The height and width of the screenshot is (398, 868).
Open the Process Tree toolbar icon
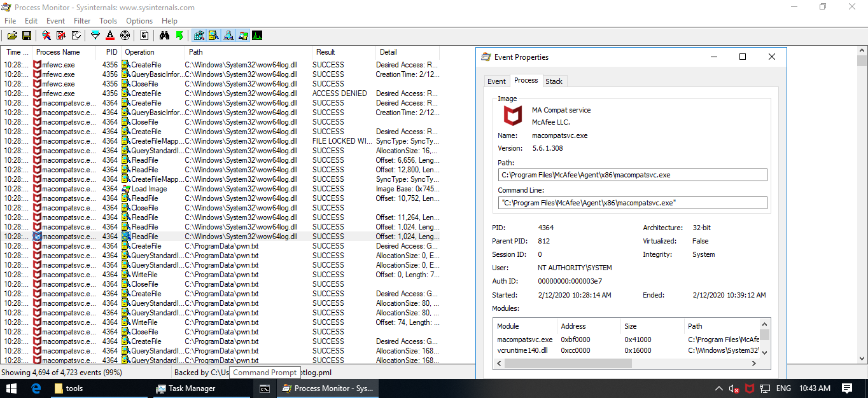[144, 36]
